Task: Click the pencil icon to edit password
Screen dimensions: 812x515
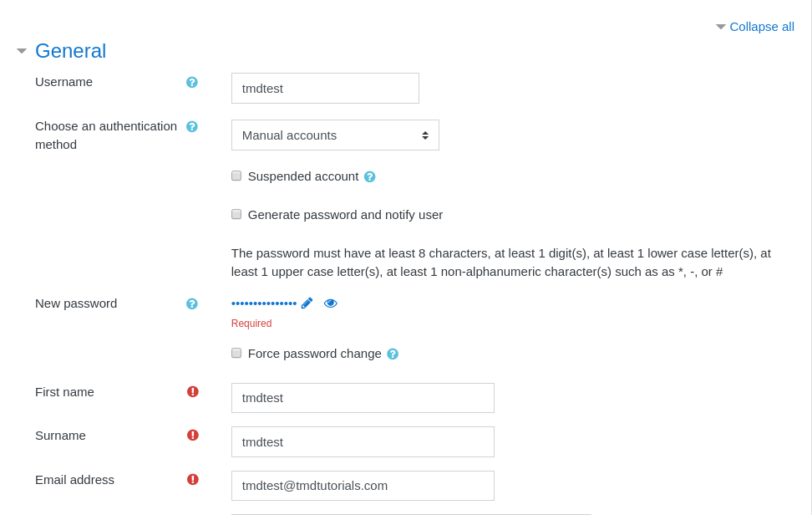Action: 307,303
